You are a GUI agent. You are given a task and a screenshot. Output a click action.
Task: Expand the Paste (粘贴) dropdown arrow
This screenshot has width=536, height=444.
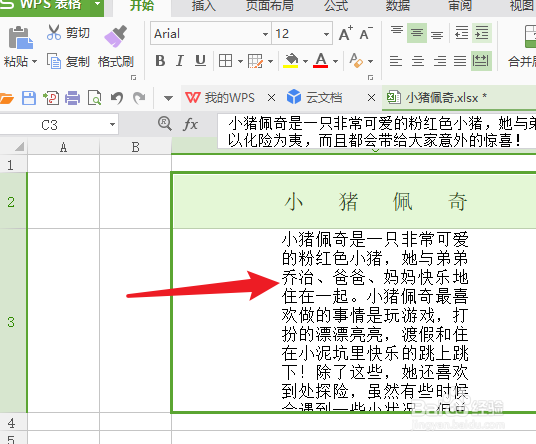(35, 62)
